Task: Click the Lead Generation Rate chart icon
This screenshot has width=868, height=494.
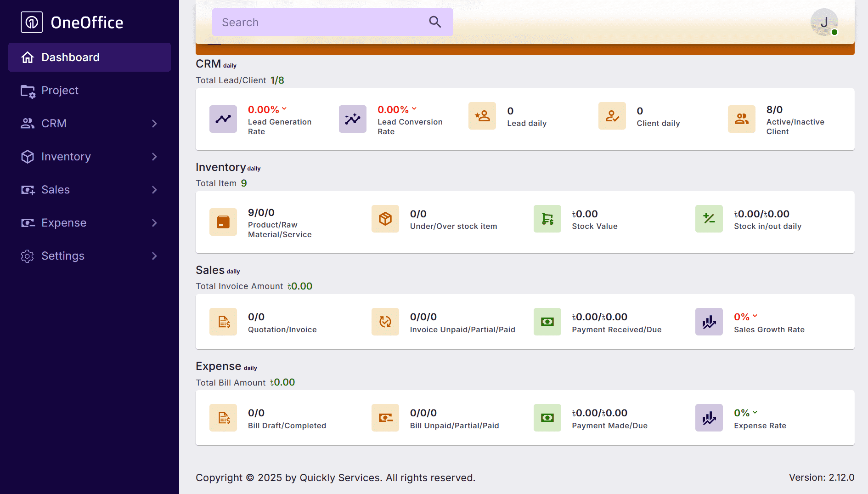Action: click(223, 119)
